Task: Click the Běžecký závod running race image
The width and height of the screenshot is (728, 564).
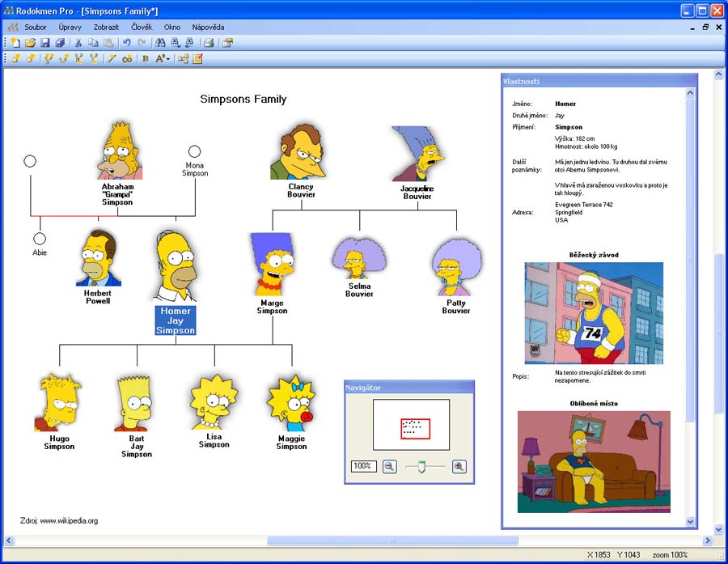Action: coord(594,313)
